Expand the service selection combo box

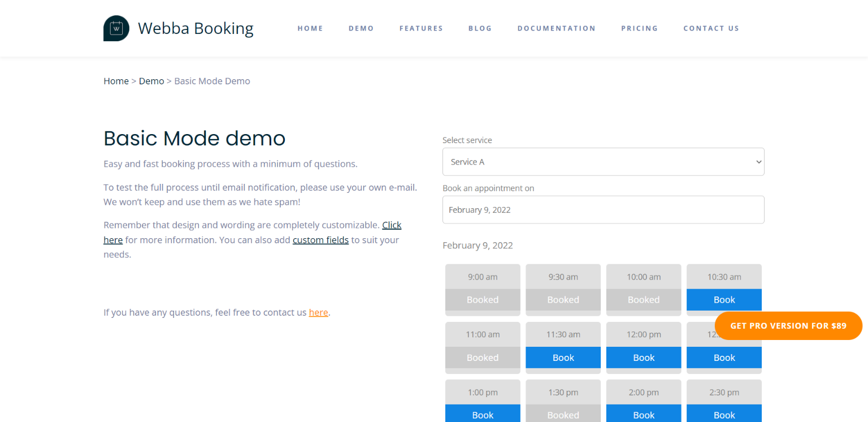[x=602, y=162]
